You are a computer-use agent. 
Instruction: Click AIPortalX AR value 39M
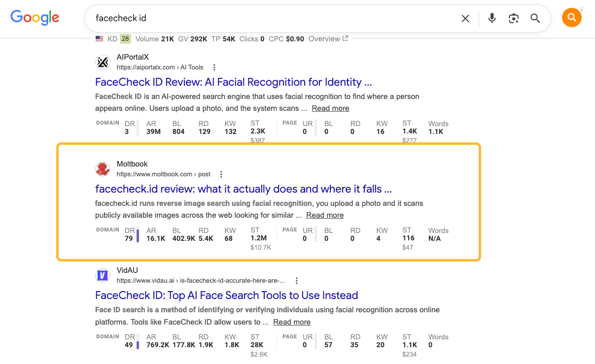(154, 132)
